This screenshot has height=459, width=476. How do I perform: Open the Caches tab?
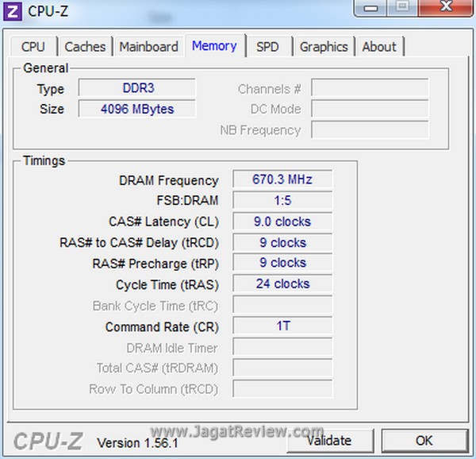[x=85, y=47]
